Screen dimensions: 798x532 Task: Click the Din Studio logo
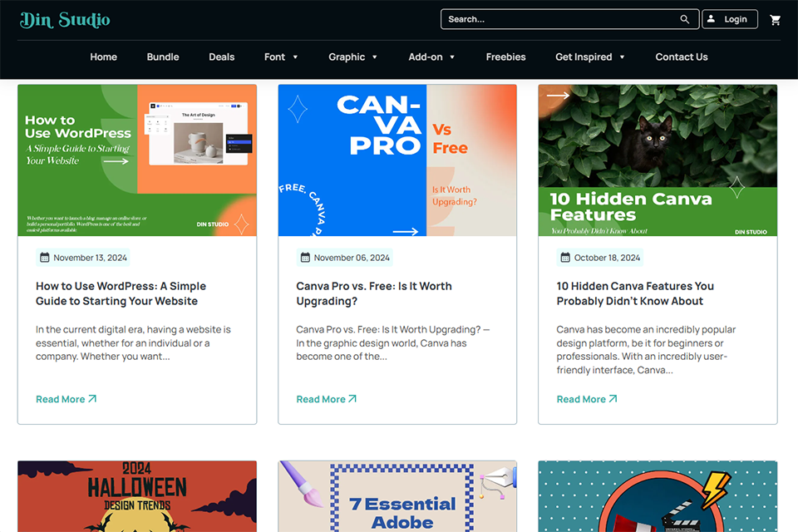tap(65, 20)
